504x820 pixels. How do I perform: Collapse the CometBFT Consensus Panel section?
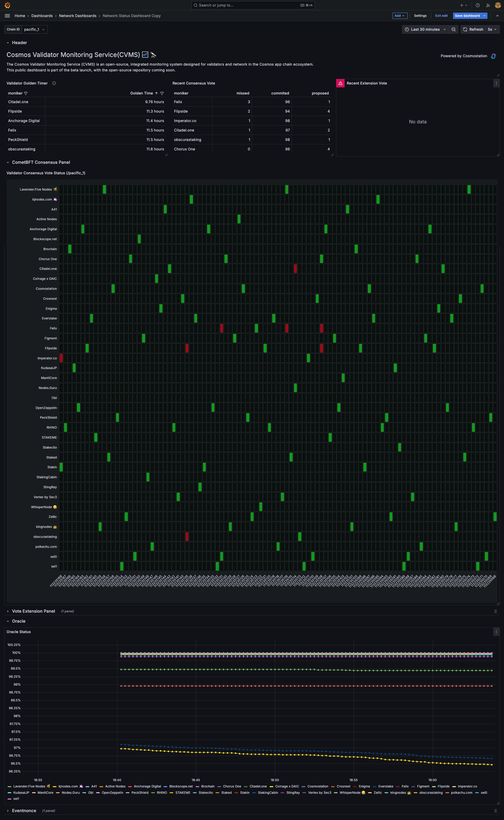[8, 162]
